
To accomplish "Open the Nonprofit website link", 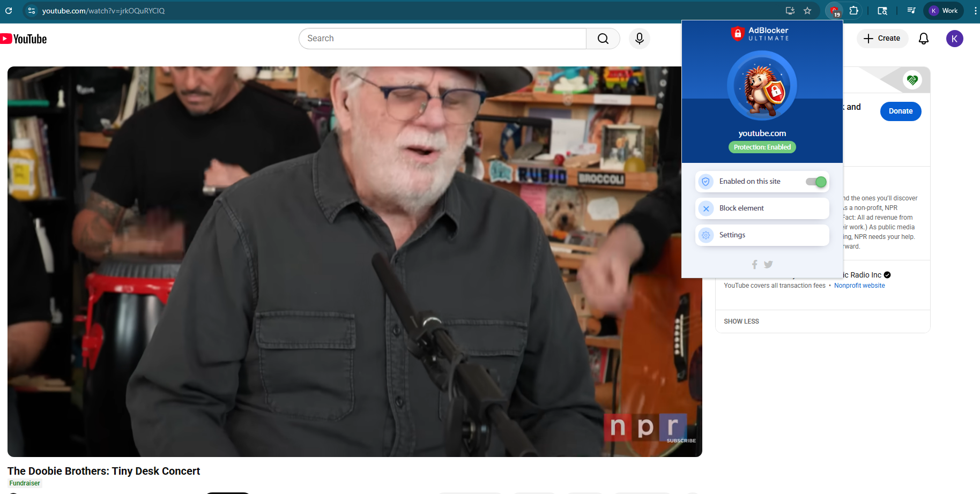I will 859,286.
